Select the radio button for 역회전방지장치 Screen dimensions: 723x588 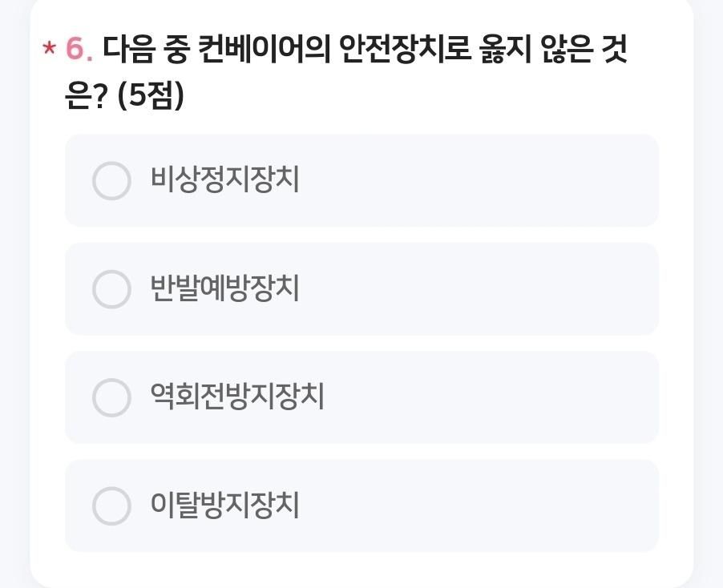(111, 397)
